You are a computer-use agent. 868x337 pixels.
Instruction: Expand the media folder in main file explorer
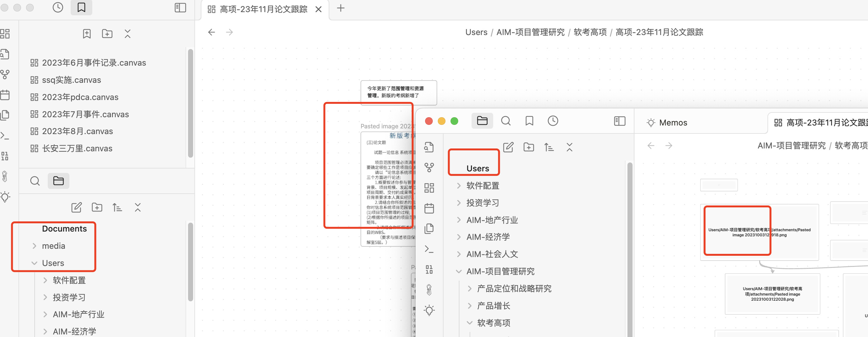pos(34,246)
